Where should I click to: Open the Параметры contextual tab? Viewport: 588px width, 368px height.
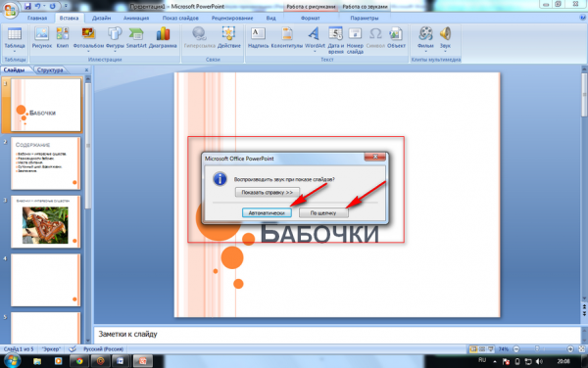point(365,18)
